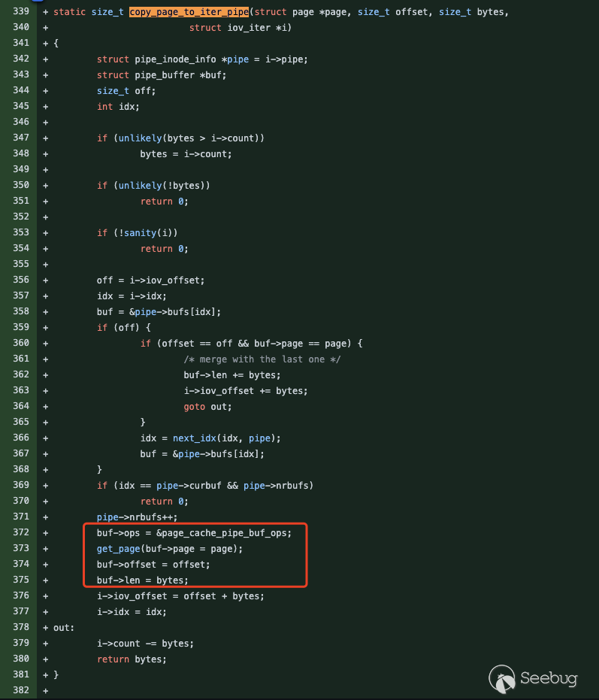The width and height of the screenshot is (599, 700).
Task: Click line number 372 in the gutter
Action: (x=20, y=532)
